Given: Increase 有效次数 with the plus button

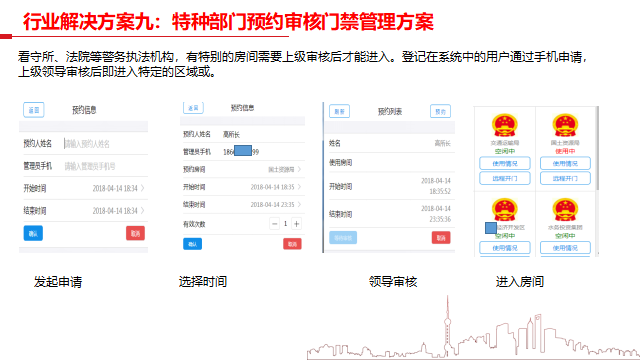Looking at the screenshot, I should click(x=297, y=224).
